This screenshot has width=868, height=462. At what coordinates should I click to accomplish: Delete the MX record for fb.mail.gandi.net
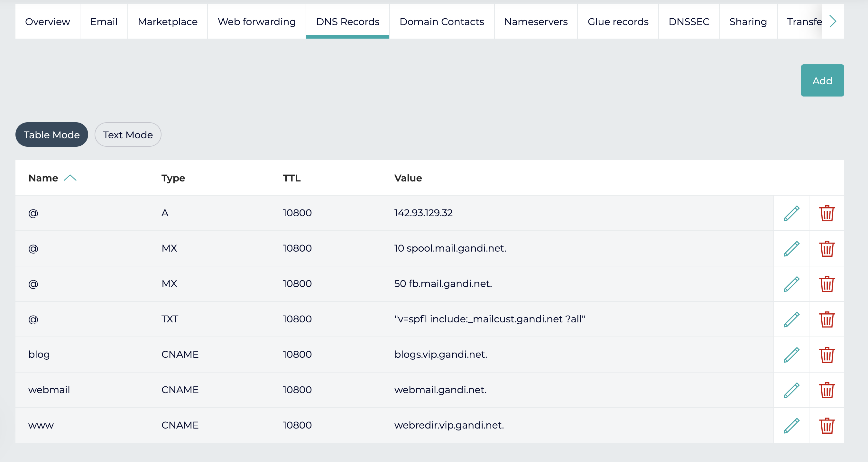827,284
